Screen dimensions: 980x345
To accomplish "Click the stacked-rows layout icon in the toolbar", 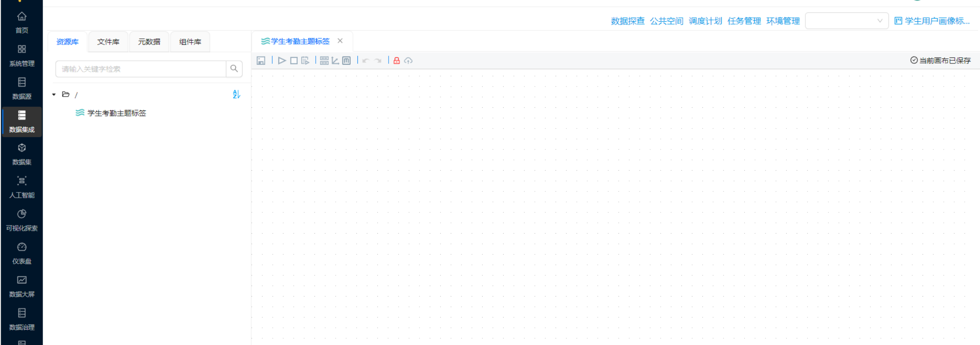I will coord(324,61).
